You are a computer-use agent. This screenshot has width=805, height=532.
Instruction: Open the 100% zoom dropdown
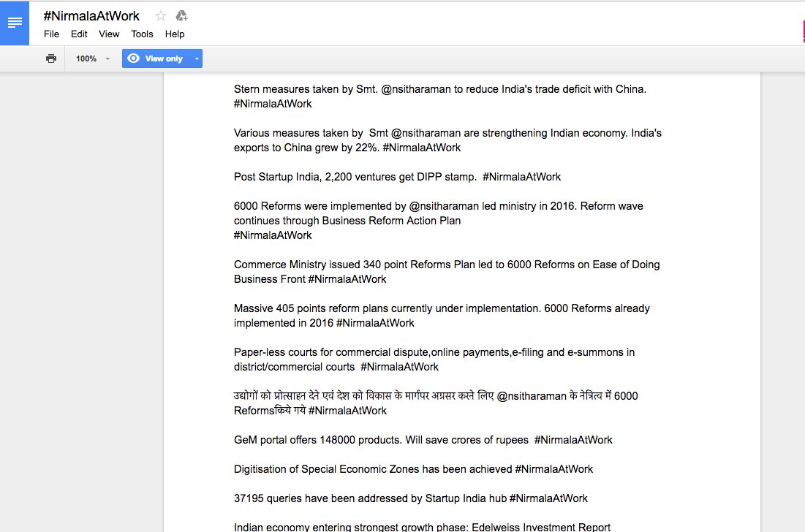pos(93,58)
